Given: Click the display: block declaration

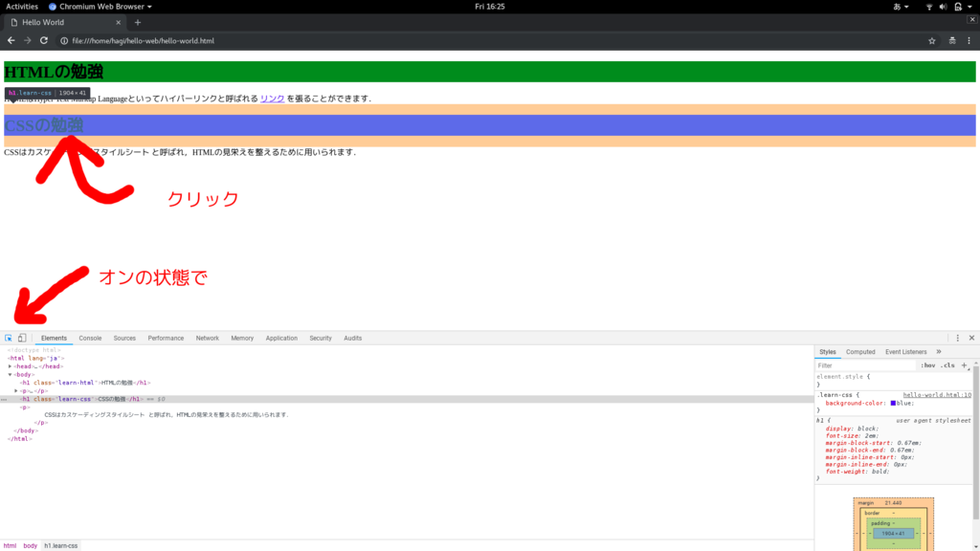Looking at the screenshot, I should click(x=851, y=429).
